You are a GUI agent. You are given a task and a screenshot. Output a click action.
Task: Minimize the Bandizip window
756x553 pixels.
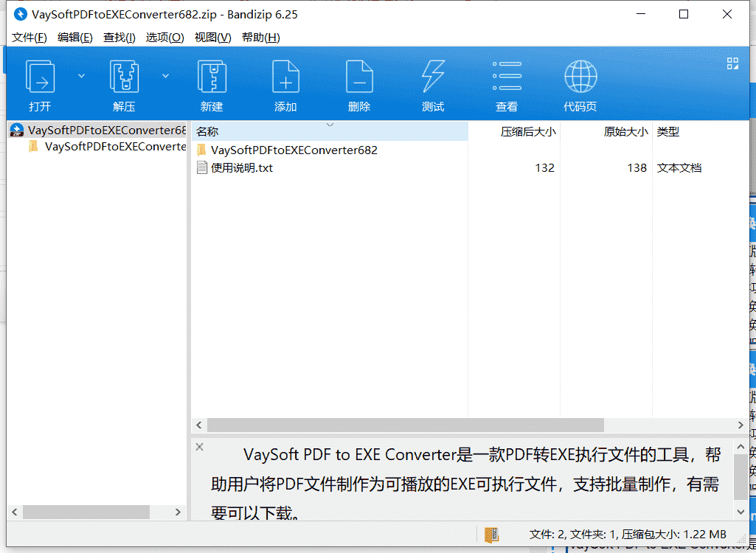coord(639,15)
